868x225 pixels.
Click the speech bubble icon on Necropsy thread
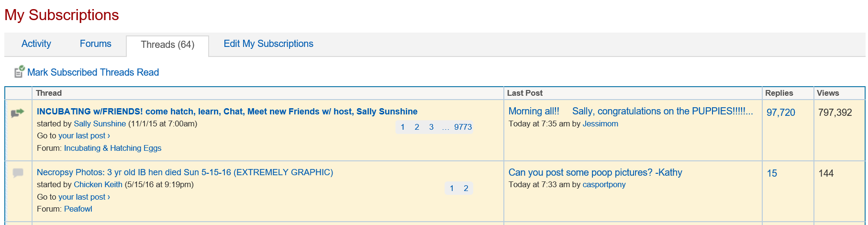point(18,173)
